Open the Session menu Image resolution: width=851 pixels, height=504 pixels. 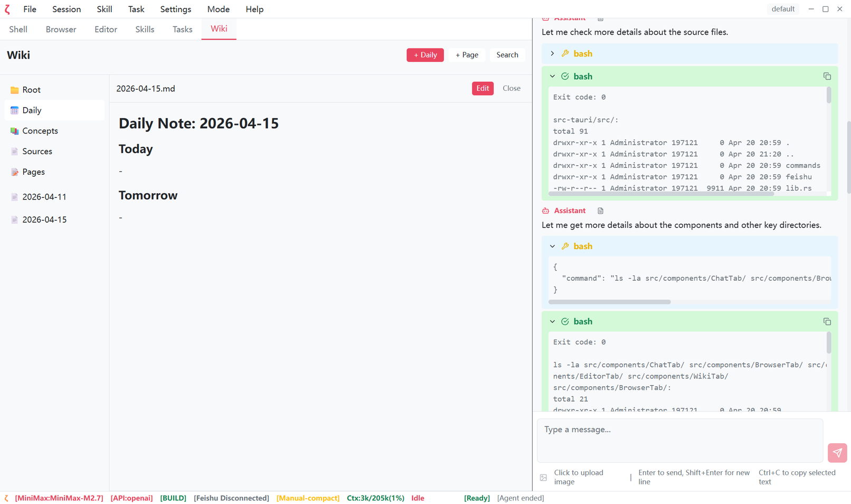tap(66, 9)
